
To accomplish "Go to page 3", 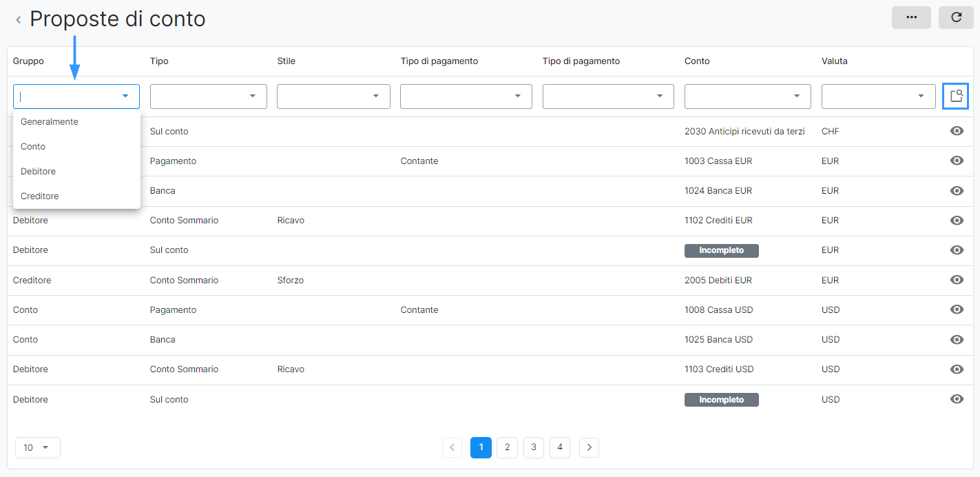I will 534,447.
